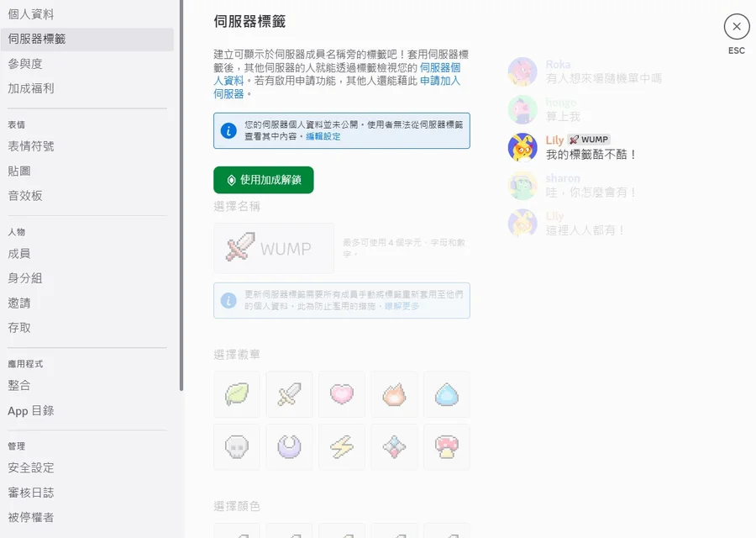Select the sword badge icon
This screenshot has width=756, height=538.
(x=289, y=394)
